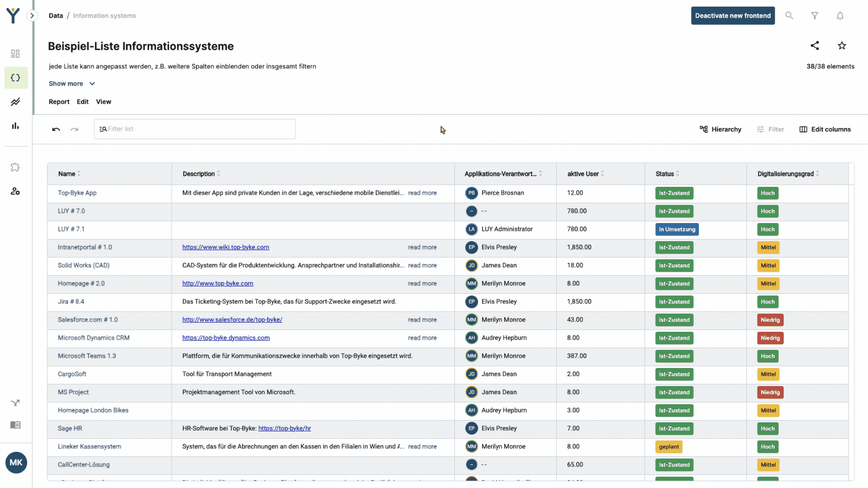Screen dimensions: 868x488
Task: Click the search magnifier icon
Action: point(789,16)
